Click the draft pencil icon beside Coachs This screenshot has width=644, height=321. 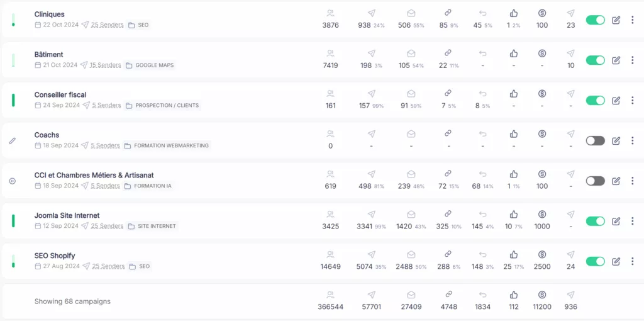tap(13, 140)
